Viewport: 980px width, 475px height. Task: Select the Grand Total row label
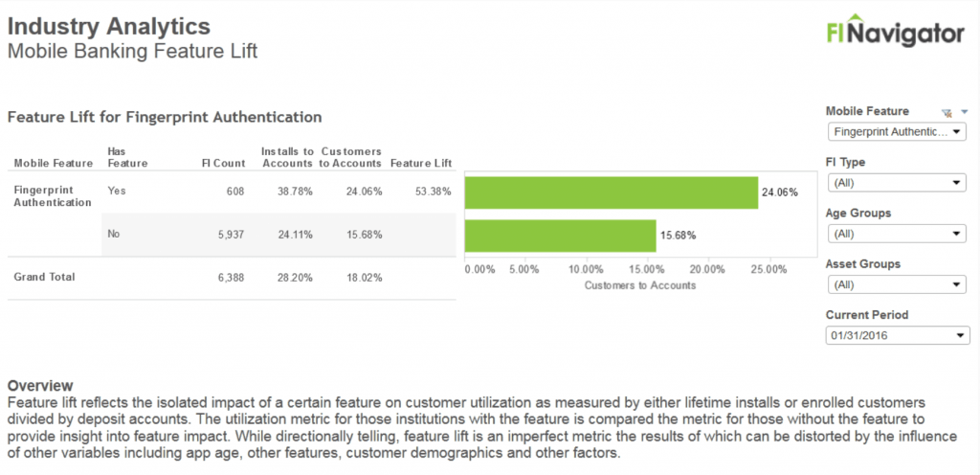point(44,277)
